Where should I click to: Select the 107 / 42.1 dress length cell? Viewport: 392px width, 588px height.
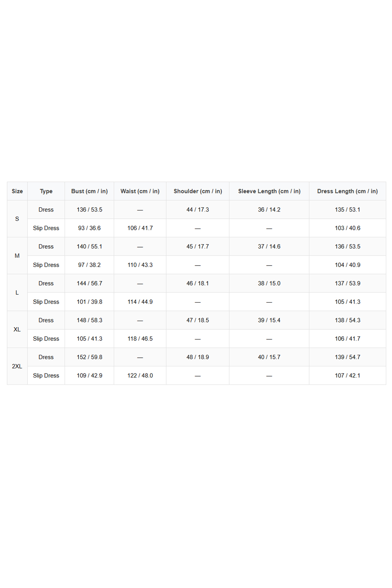(x=347, y=375)
